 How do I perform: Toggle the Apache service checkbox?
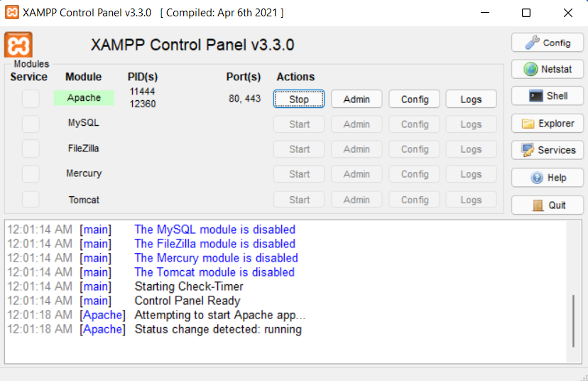(x=31, y=99)
